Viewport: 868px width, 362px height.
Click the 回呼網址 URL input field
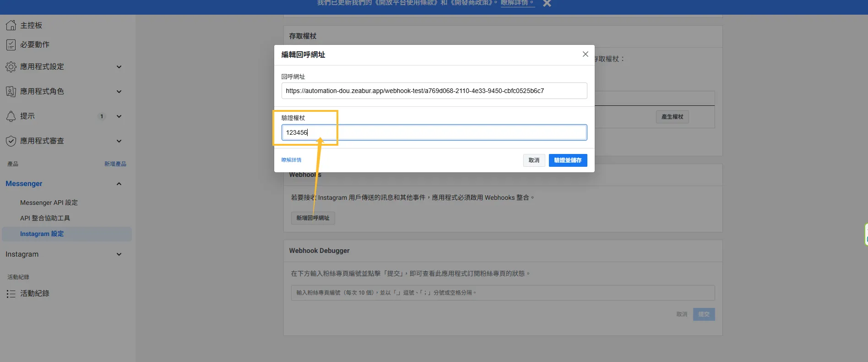[x=434, y=91]
